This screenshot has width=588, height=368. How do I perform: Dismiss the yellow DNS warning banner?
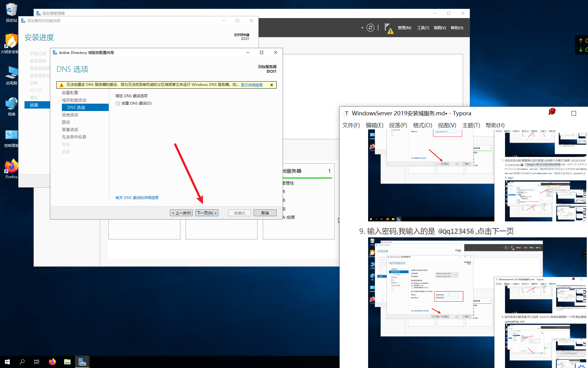(272, 85)
